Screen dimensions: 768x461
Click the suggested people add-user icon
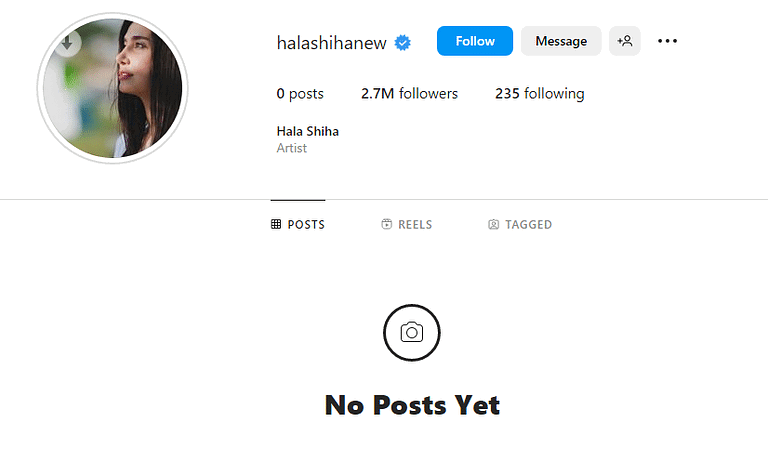[625, 41]
